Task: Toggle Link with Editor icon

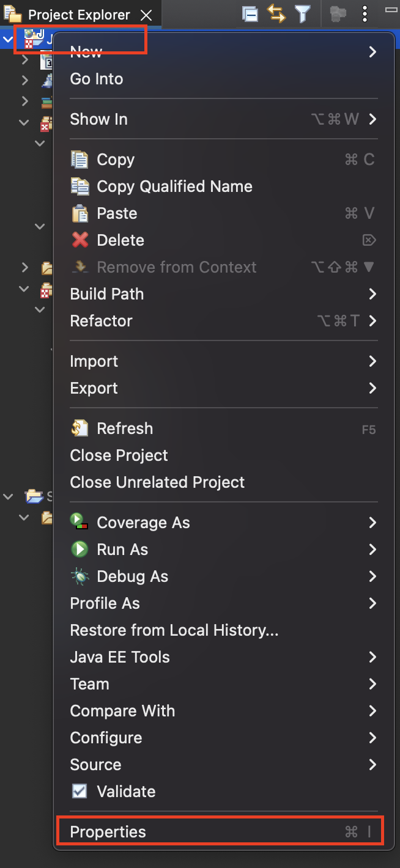Action: (x=276, y=14)
